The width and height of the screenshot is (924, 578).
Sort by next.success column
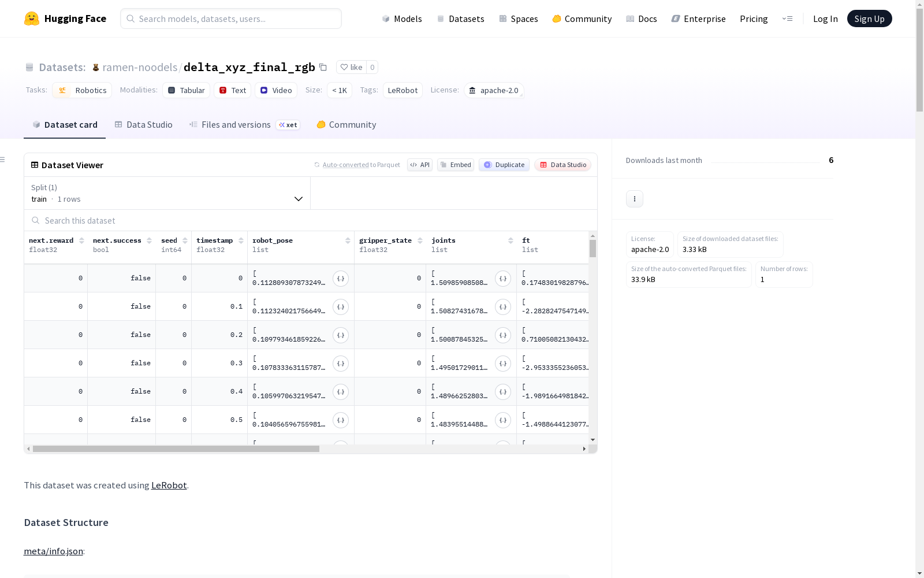[149, 240]
